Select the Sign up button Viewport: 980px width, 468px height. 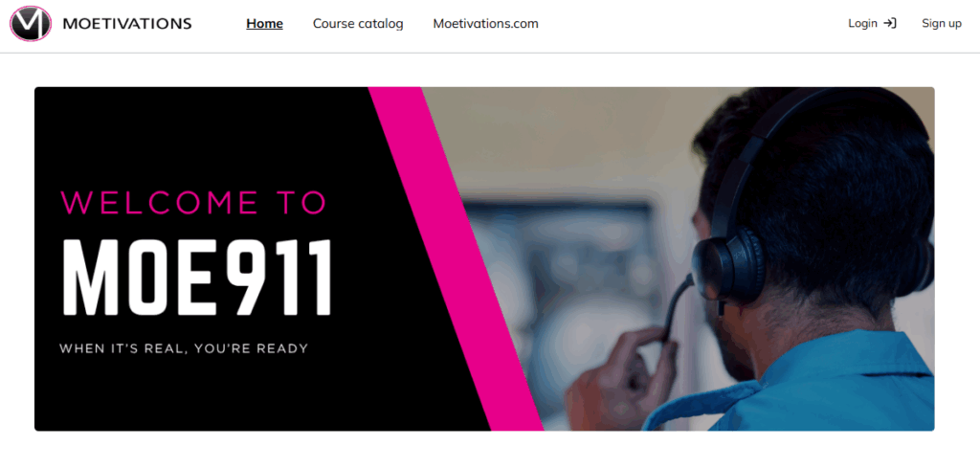942,24
